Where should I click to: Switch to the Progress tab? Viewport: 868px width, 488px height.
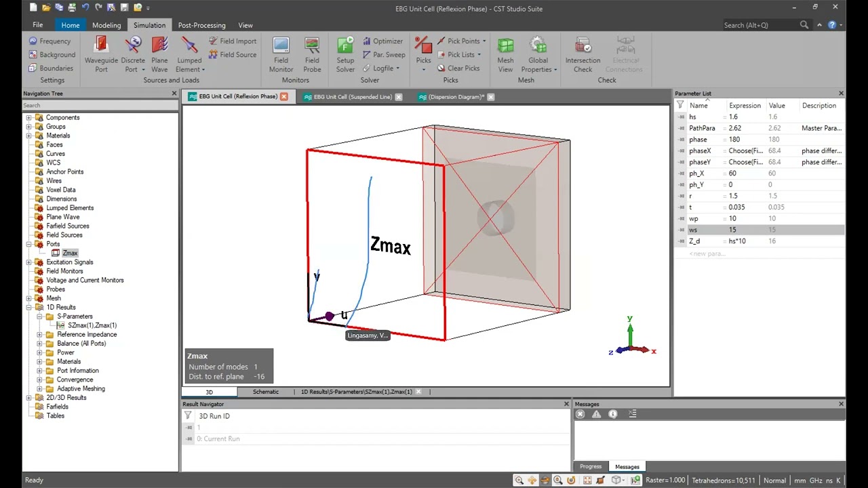click(590, 466)
